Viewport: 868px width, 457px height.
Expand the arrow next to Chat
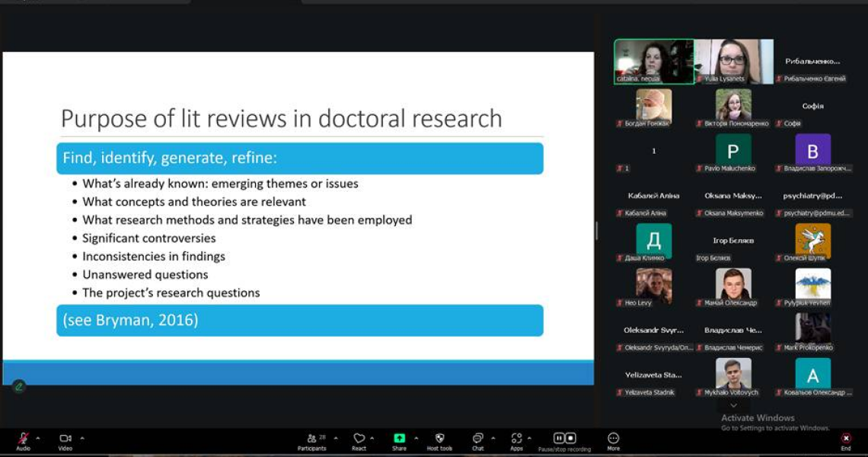[493, 438]
